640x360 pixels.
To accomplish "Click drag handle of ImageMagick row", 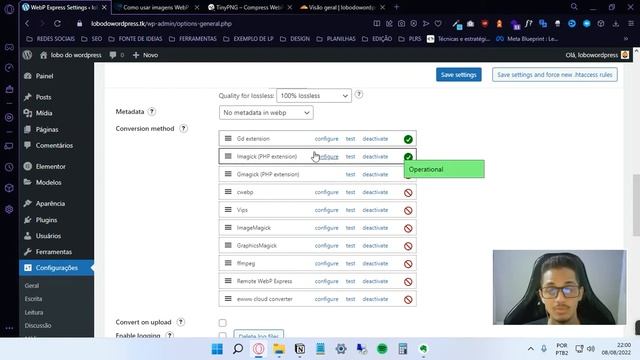I will tap(228, 228).
